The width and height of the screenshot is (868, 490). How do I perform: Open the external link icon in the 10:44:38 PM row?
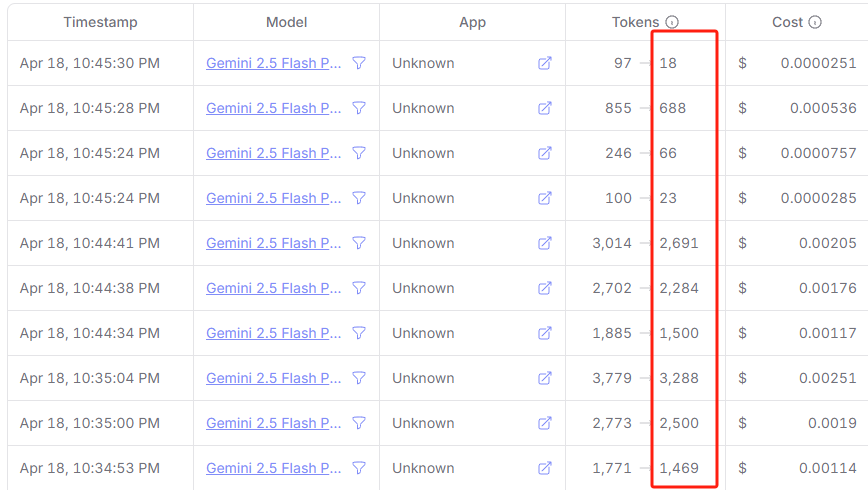545,288
